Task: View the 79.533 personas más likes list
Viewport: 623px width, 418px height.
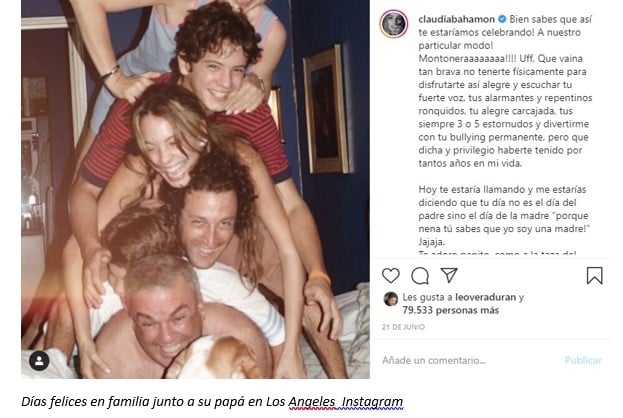Action: (x=451, y=310)
